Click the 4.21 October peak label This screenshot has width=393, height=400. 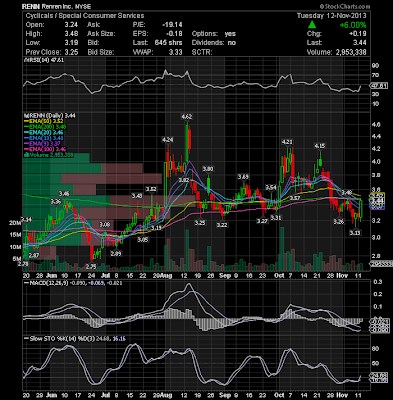pyautogui.click(x=287, y=142)
